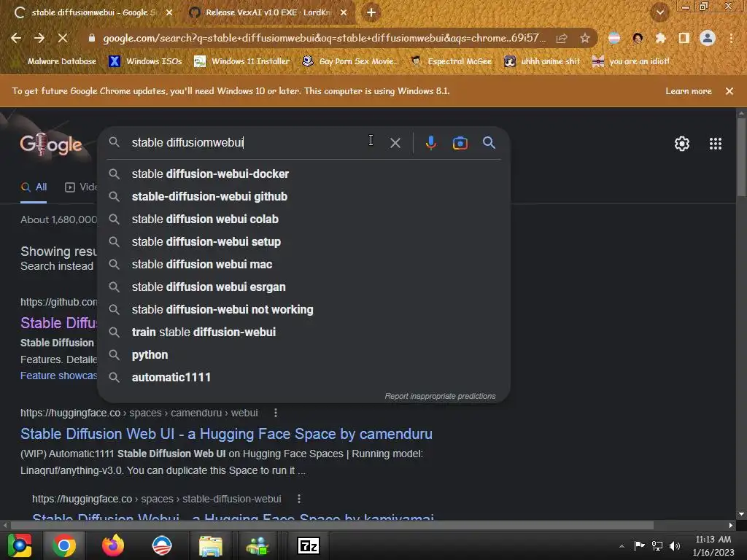
Task: Click Learn more in the update bar
Action: pyautogui.click(x=689, y=91)
